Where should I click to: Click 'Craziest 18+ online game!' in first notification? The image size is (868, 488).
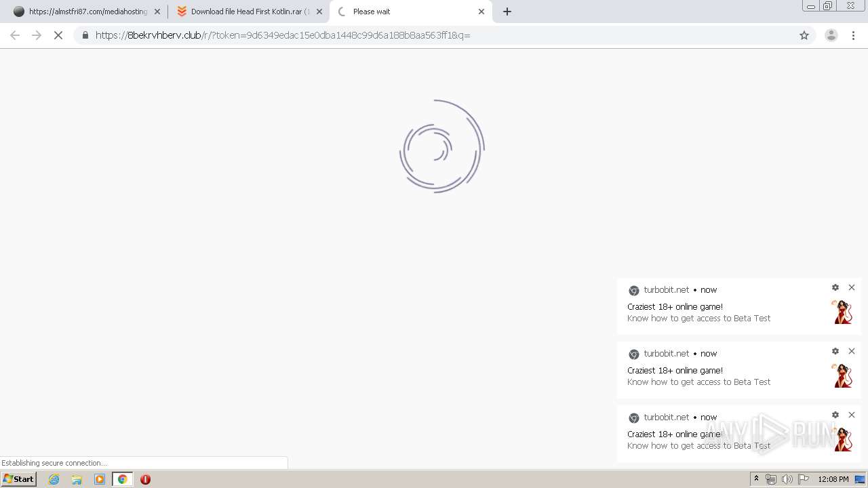pos(675,306)
